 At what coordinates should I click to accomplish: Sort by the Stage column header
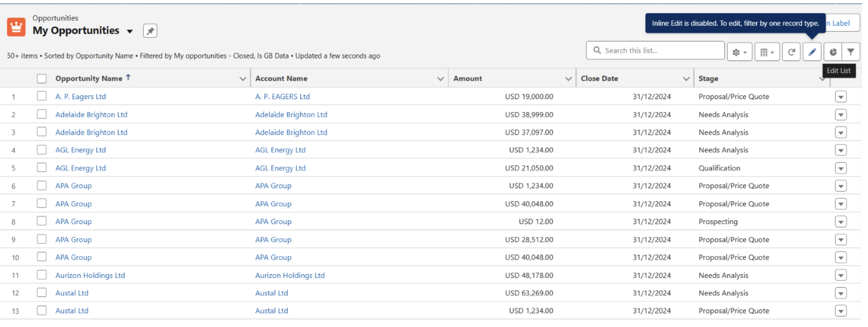[x=708, y=78]
